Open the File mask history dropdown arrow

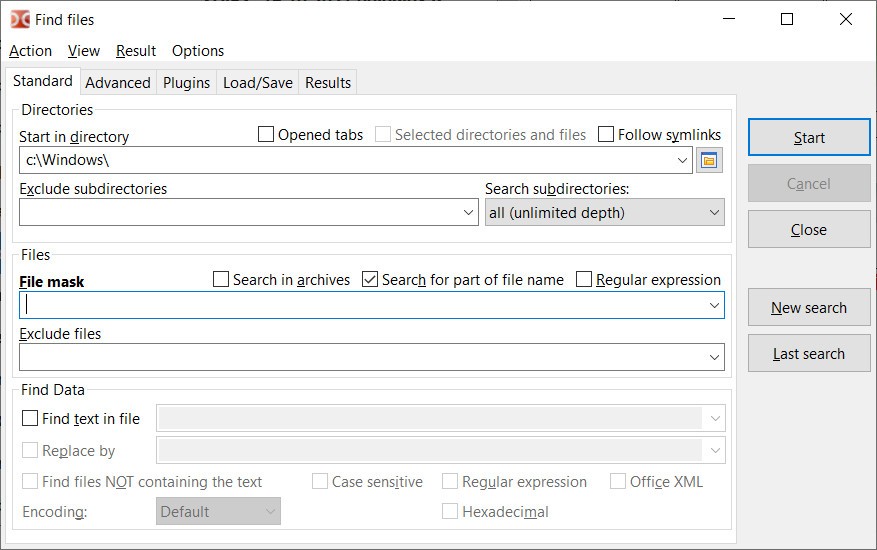tap(714, 305)
